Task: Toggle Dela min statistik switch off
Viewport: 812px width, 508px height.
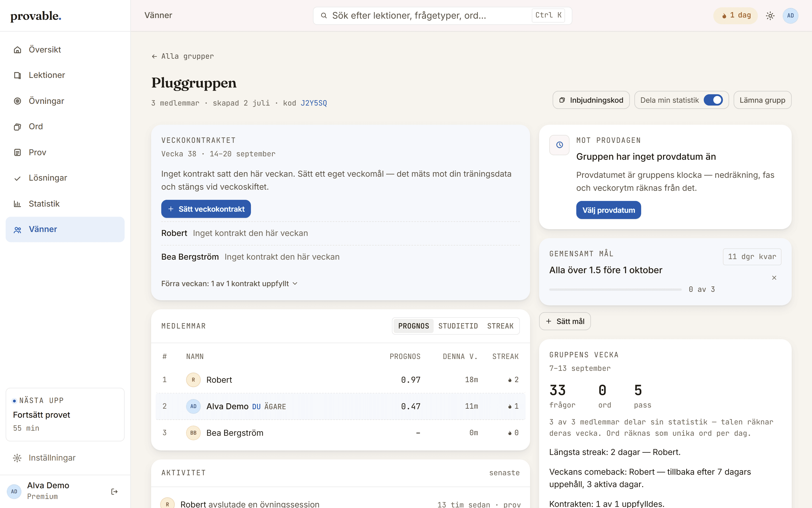Action: [713, 100]
